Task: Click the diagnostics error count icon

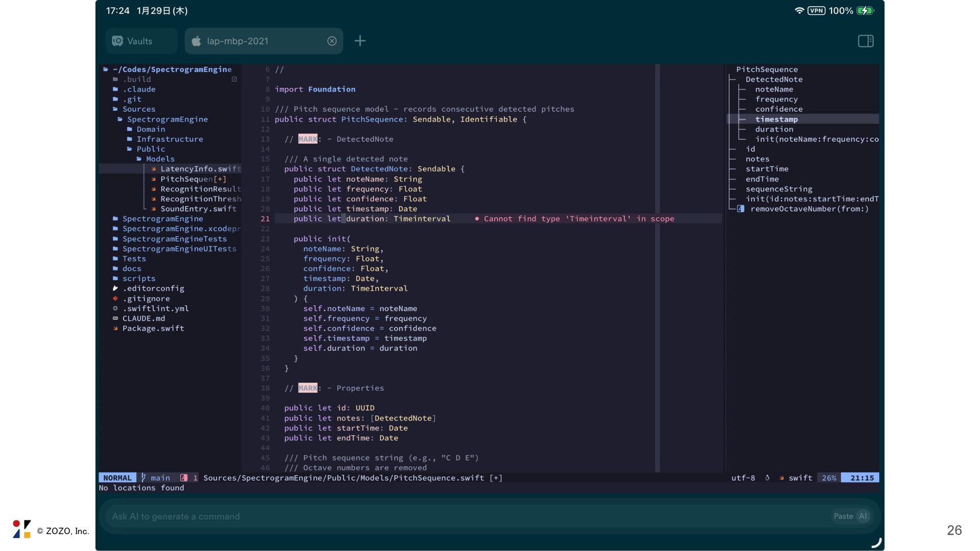Action: tap(184, 478)
